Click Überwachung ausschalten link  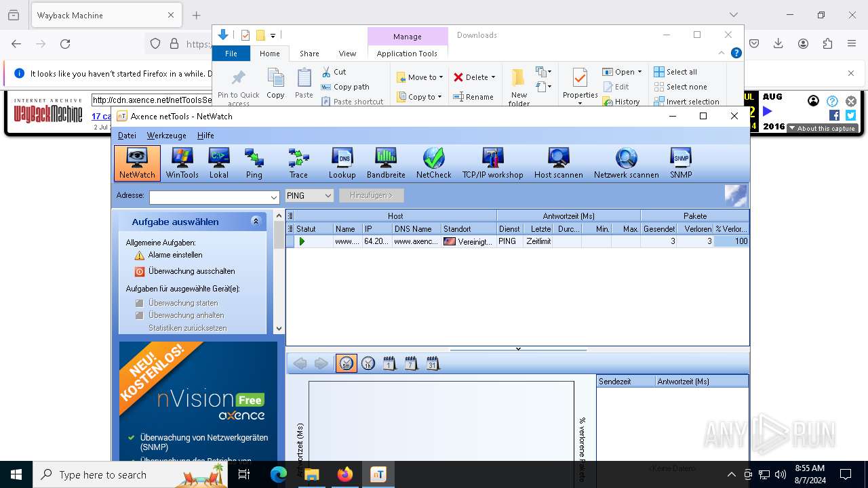pos(192,271)
